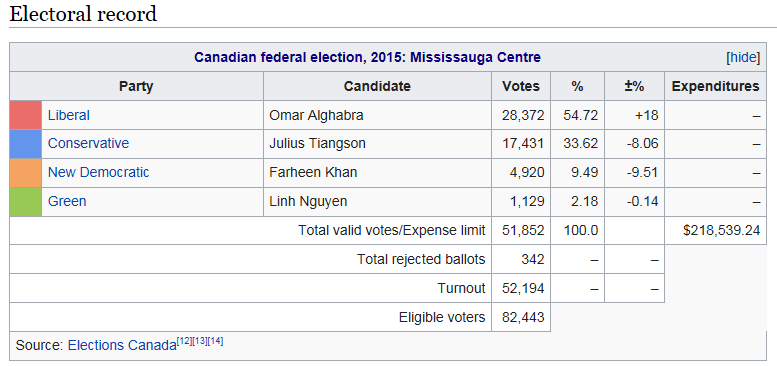The width and height of the screenshot is (777, 366).
Task: Follow the New Democratic party link
Action: (98, 172)
